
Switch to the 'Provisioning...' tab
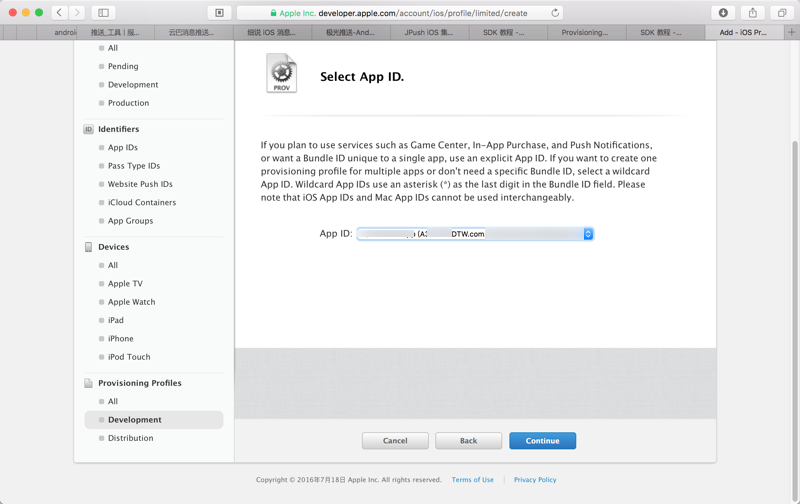pyautogui.click(x=587, y=32)
